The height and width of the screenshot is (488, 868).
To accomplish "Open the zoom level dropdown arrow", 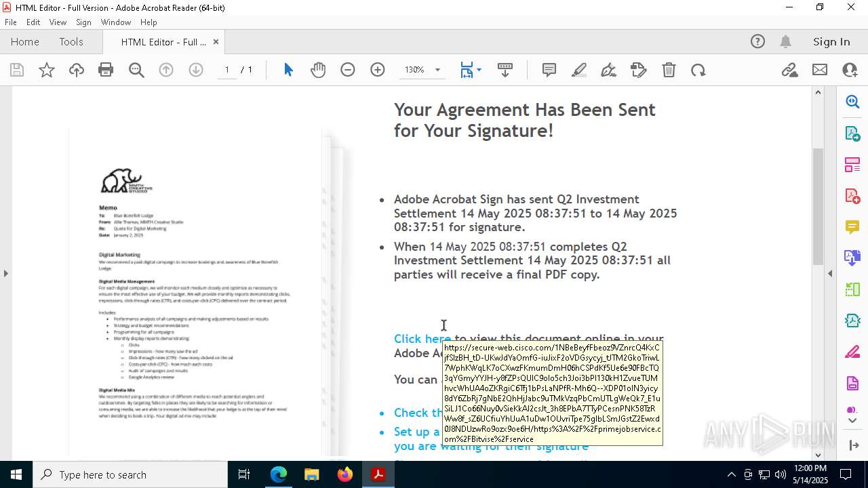I will point(437,70).
